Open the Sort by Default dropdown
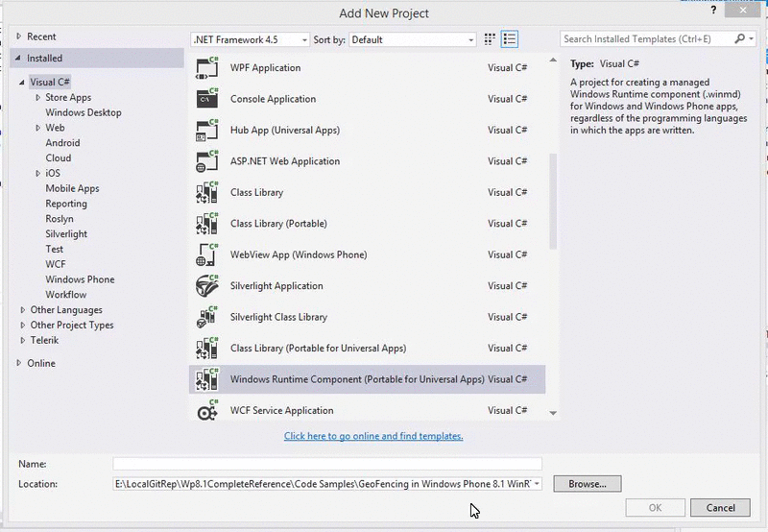768x532 pixels. tap(412, 39)
